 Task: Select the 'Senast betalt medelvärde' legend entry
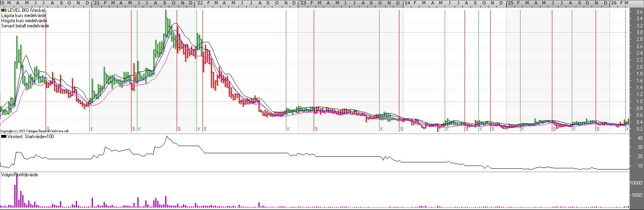pyautogui.click(x=25, y=26)
